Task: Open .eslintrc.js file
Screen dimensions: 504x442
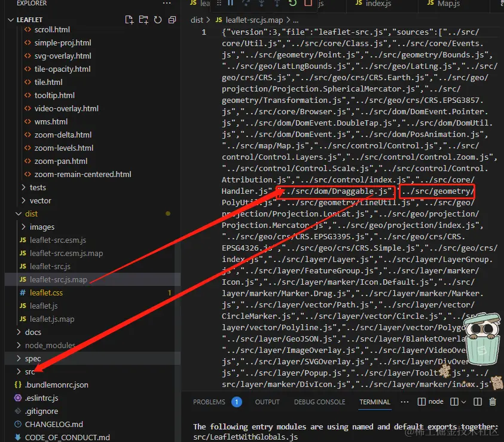Action: [x=41, y=398]
